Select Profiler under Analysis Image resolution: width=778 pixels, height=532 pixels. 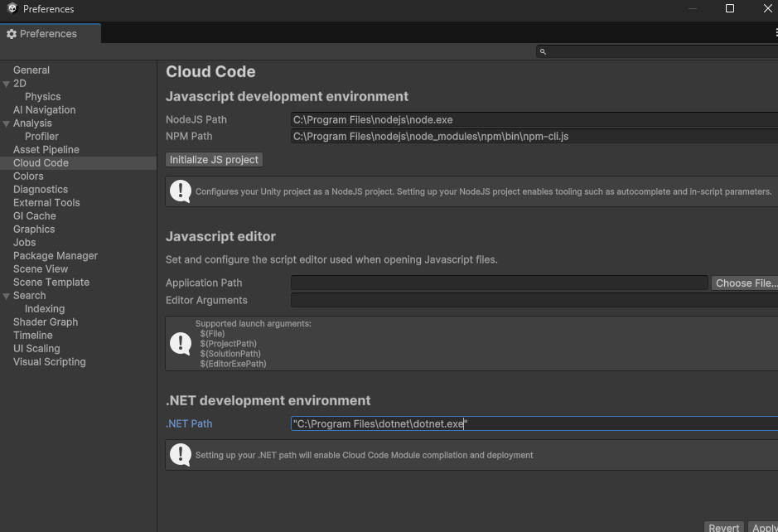click(41, 137)
